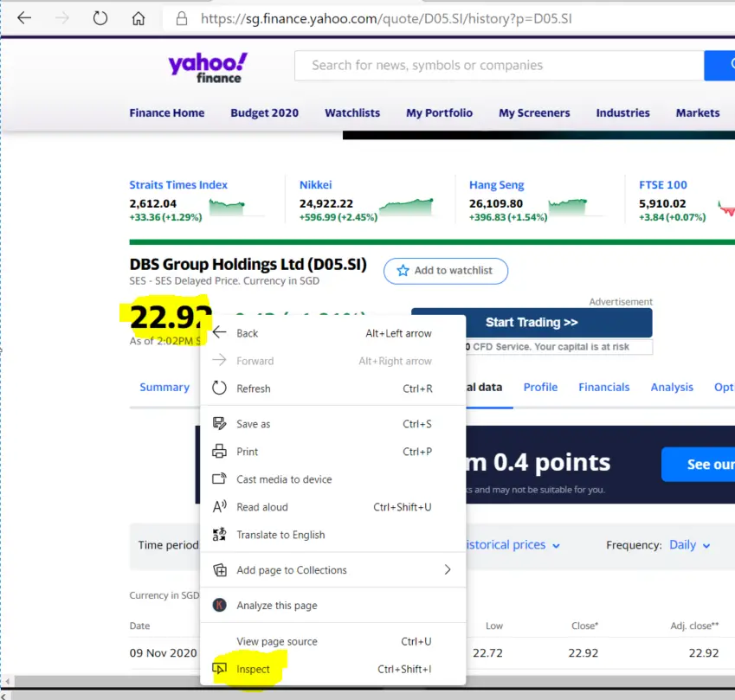The image size is (735, 700).
Task: Open the Analysis tab
Action: [x=672, y=387]
